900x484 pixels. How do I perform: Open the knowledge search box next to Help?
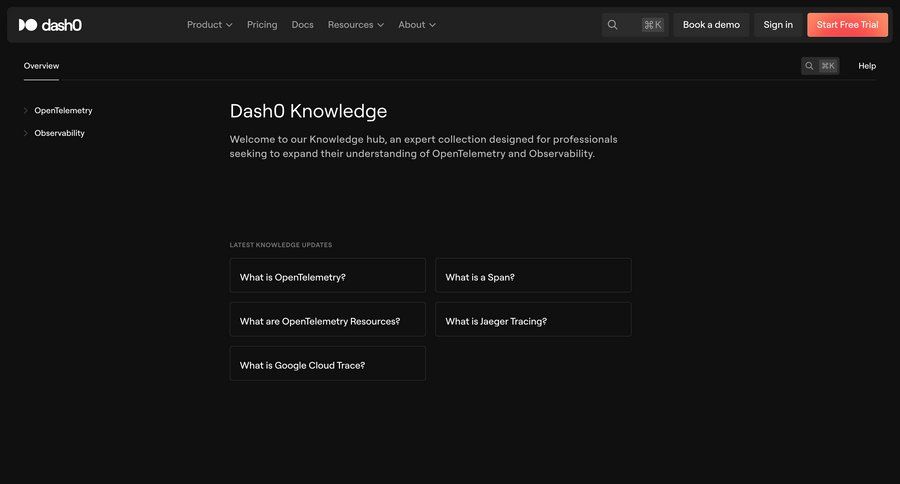[x=820, y=66]
